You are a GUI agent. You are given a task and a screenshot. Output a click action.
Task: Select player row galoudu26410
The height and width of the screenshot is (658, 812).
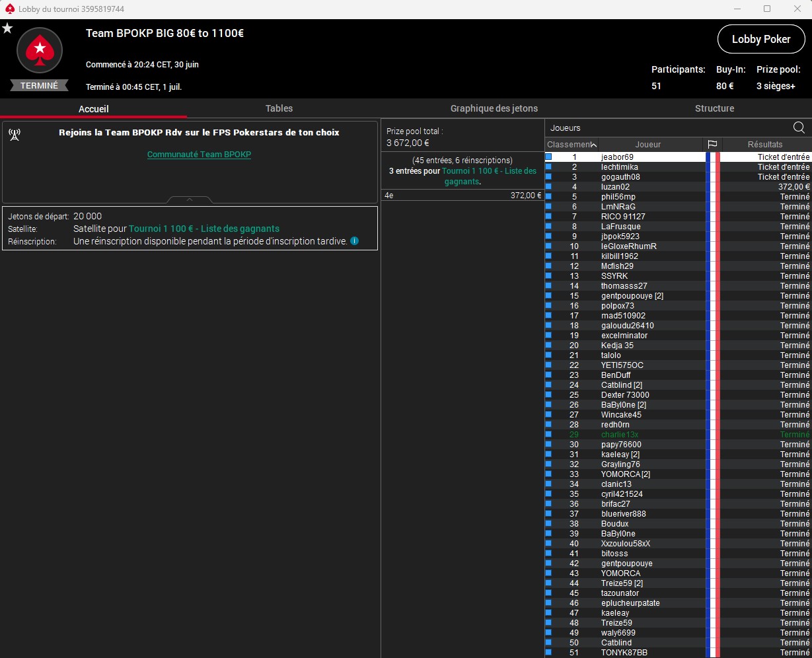tap(678, 325)
